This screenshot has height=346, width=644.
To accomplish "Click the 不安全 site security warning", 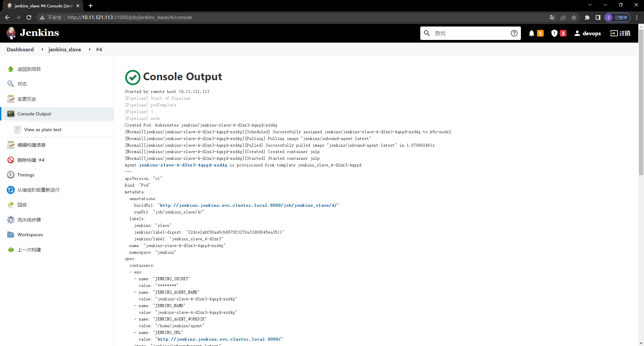I will (x=51, y=17).
